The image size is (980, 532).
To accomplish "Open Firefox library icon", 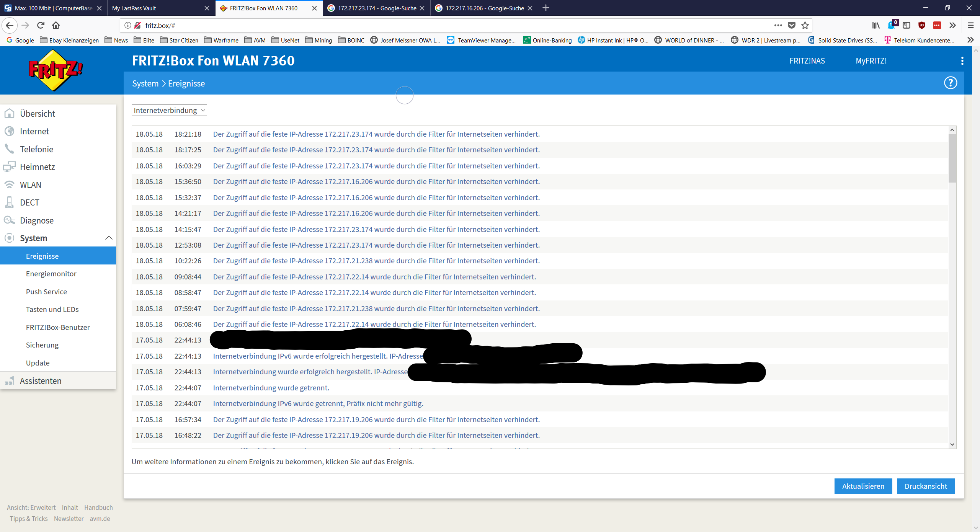I will 876,25.
